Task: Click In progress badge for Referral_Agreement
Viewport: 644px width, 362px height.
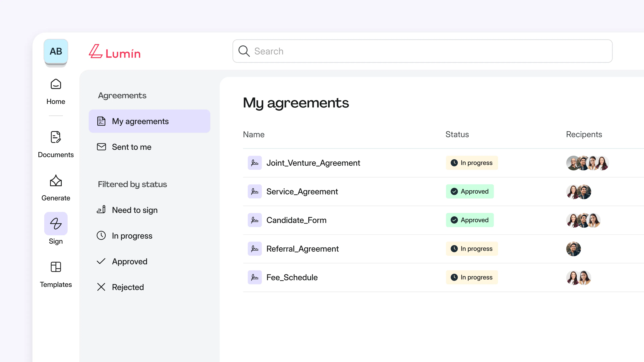Action: (472, 249)
